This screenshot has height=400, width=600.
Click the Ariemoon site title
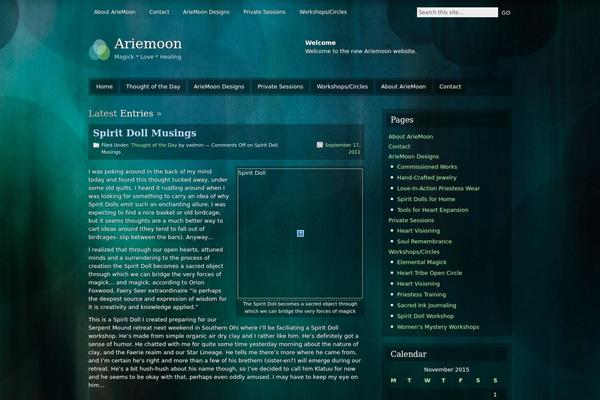point(148,44)
